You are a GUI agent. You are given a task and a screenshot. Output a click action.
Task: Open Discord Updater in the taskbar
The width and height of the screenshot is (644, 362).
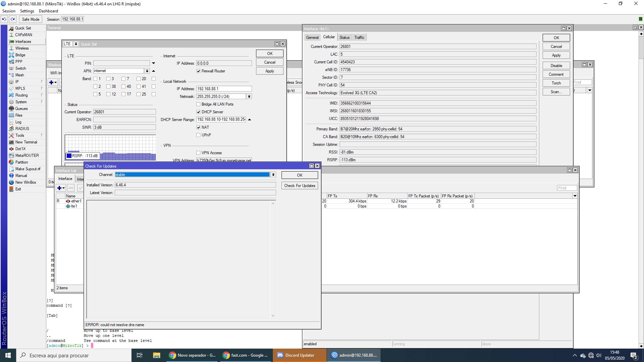[x=299, y=355]
